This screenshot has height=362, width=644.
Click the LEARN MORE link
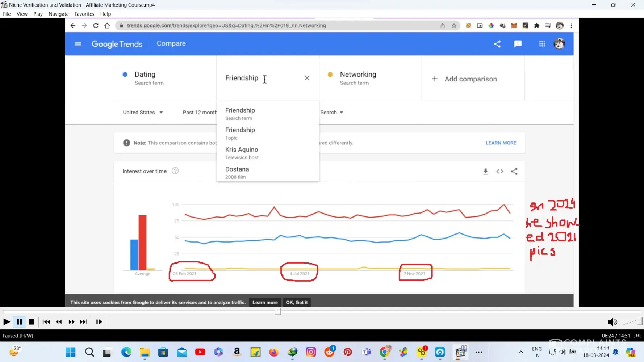501,143
